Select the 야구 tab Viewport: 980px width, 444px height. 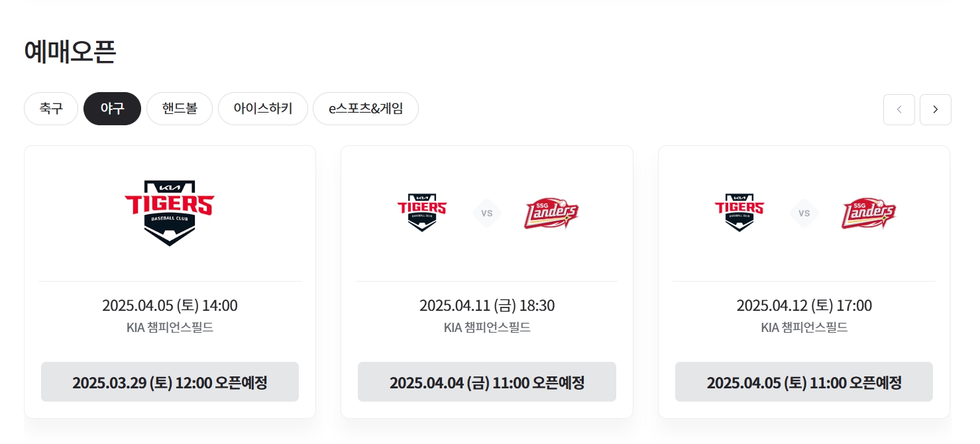pos(112,108)
